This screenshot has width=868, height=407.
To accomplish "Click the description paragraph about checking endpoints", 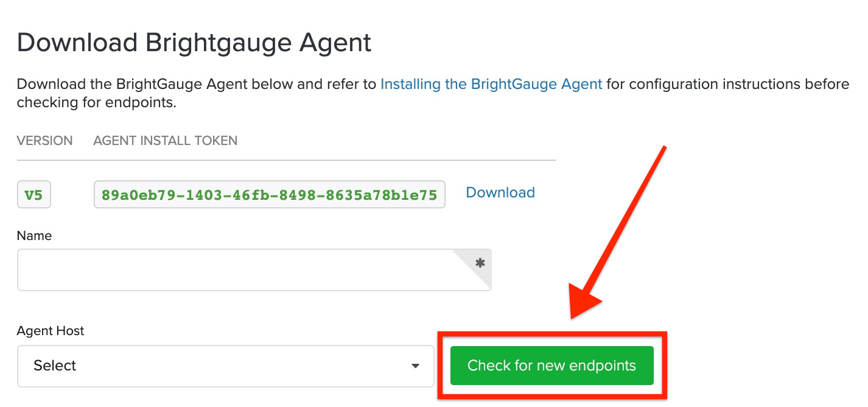I will tap(433, 93).
